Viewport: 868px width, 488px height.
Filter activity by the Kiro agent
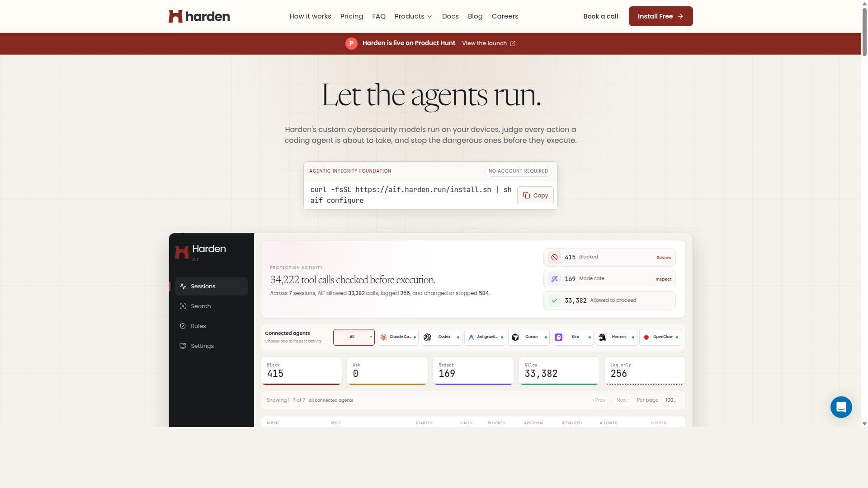(x=573, y=337)
